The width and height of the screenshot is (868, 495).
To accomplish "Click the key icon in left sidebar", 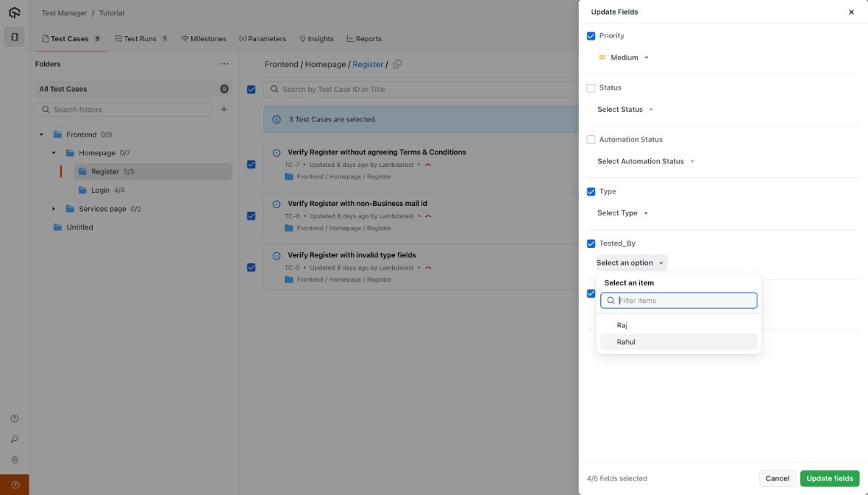I will point(14,439).
